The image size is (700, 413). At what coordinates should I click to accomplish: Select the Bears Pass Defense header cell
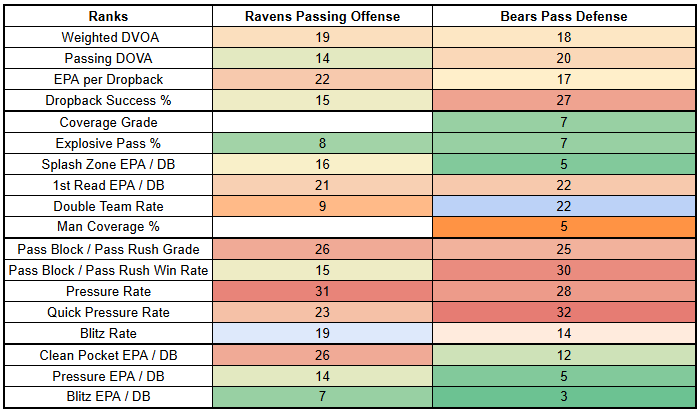click(x=567, y=18)
